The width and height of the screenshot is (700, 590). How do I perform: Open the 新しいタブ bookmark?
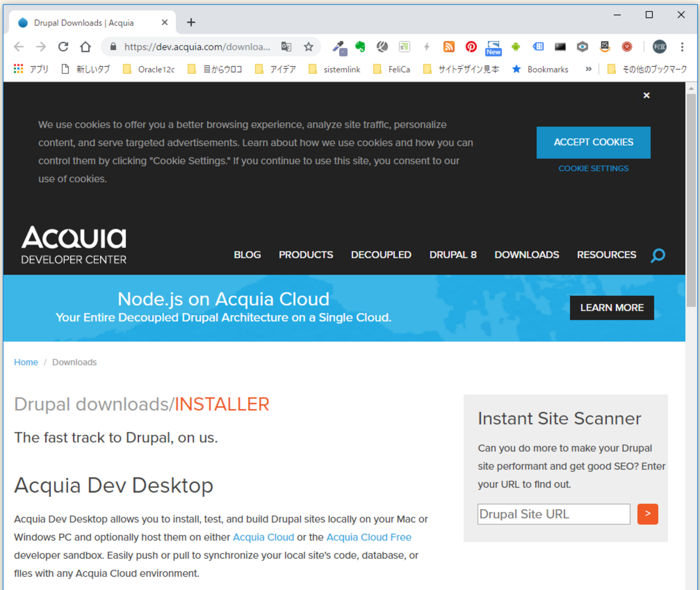click(x=86, y=69)
